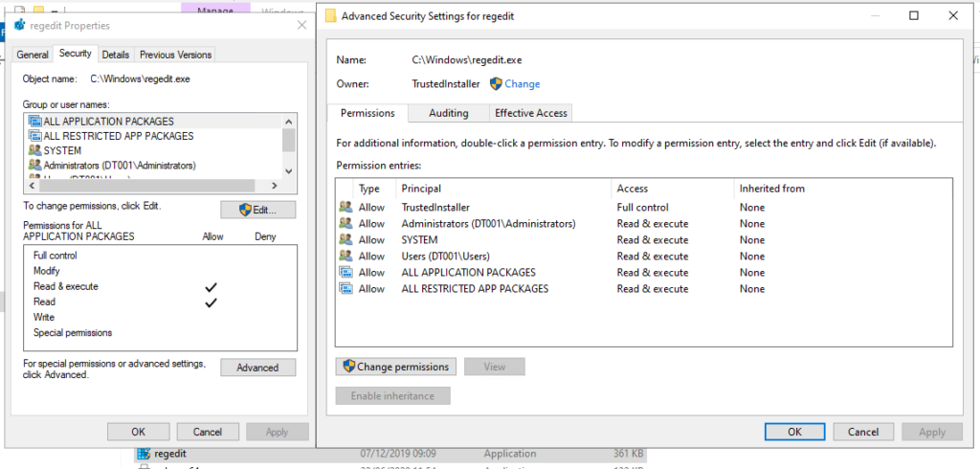Click the ALL APPLICATION PACKAGES entry icon in permission entries
This screenshot has height=469, width=980.
(x=345, y=273)
